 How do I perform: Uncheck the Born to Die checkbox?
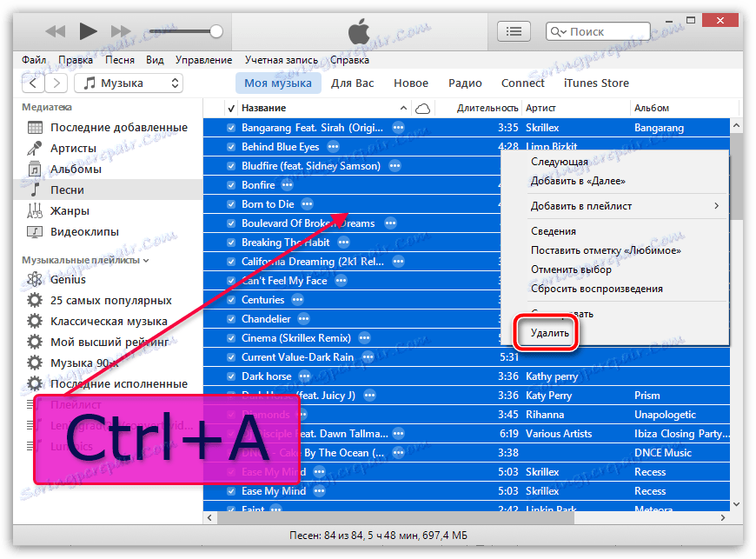[x=231, y=204]
